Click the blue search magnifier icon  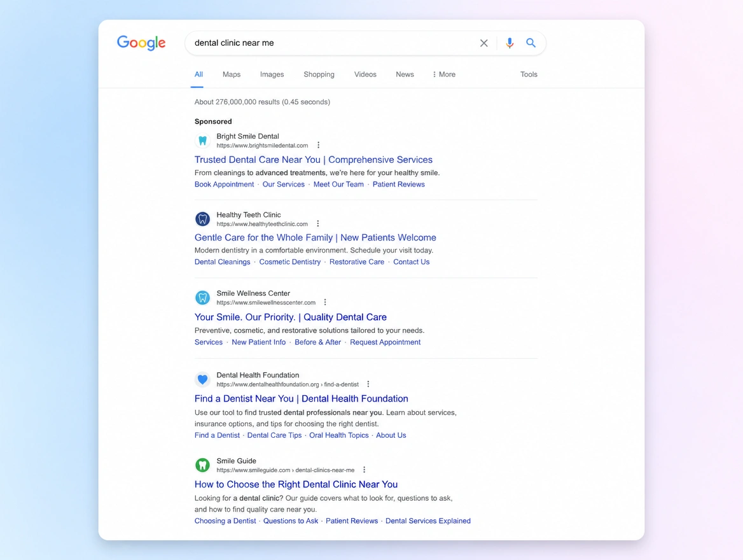tap(531, 43)
